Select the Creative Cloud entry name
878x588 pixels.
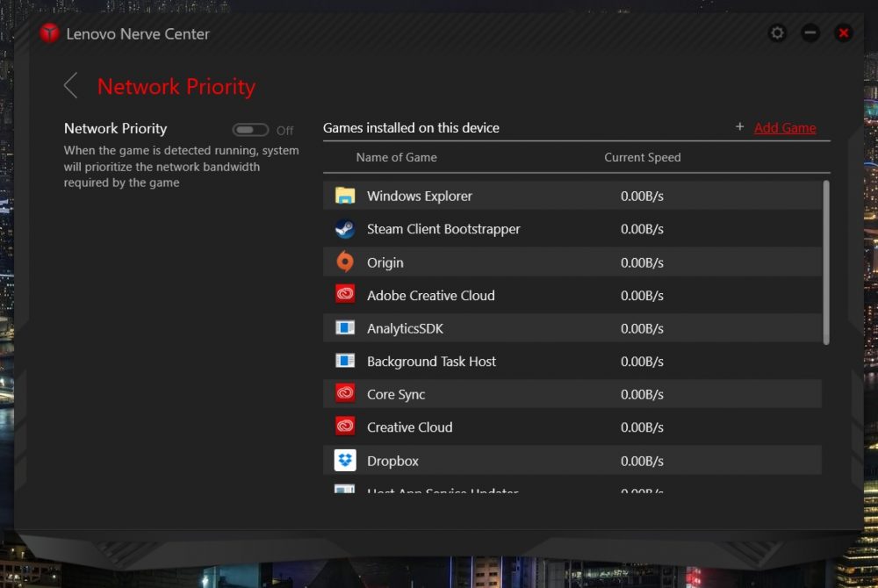pos(409,427)
